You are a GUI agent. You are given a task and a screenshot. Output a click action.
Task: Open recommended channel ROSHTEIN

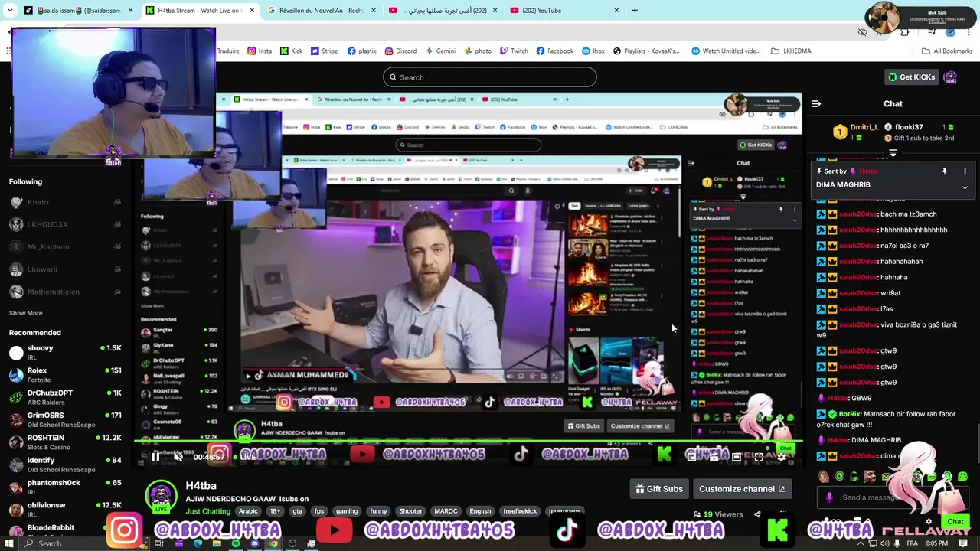[65, 442]
